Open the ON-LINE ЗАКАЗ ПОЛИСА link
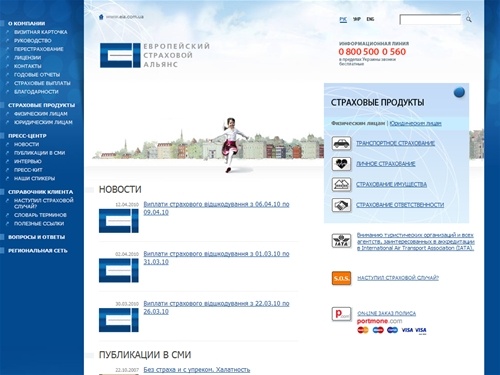This screenshot has width=500, height=375. click(387, 314)
